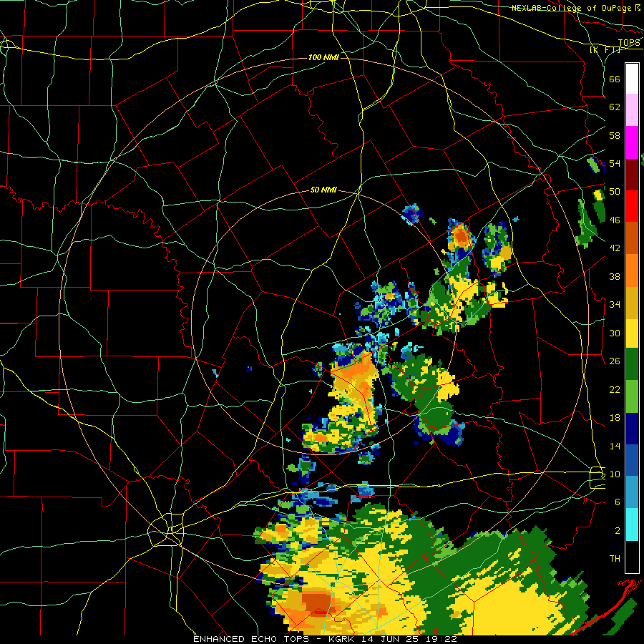Click the 38 value on the legend

point(615,276)
